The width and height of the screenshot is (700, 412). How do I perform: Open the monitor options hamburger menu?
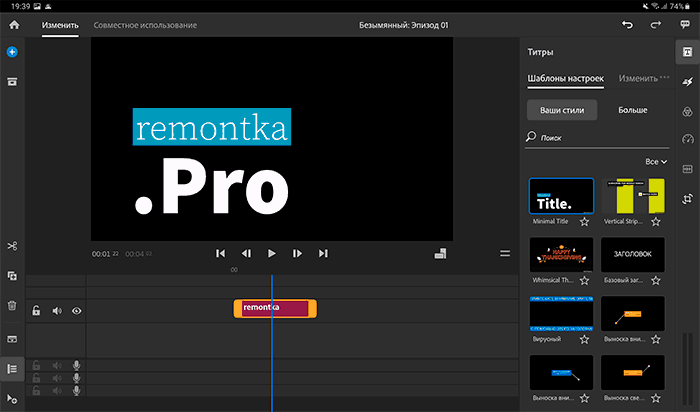[505, 254]
